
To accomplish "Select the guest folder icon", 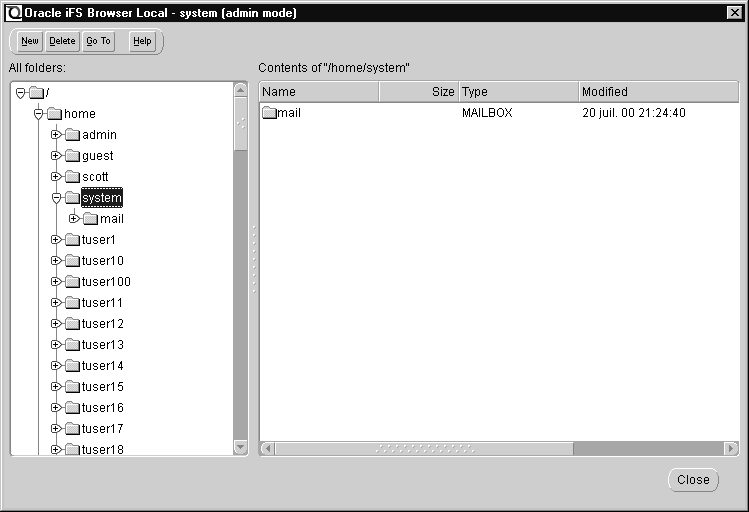I will click(72, 156).
